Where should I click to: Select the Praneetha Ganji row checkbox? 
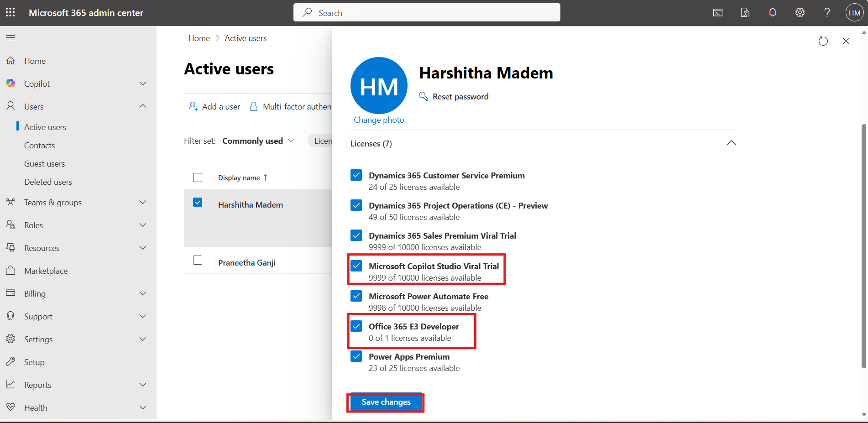coord(198,260)
